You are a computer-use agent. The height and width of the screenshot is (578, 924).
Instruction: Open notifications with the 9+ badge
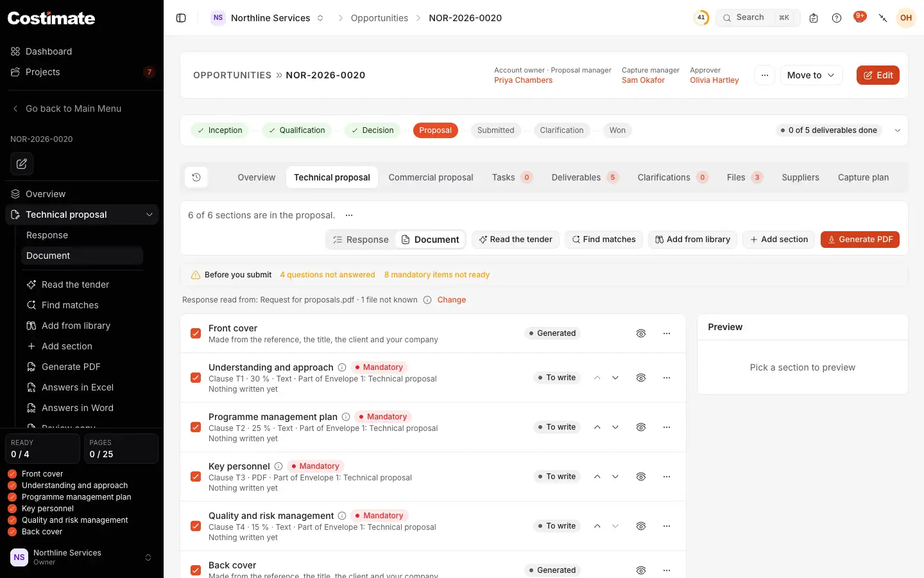(x=860, y=17)
